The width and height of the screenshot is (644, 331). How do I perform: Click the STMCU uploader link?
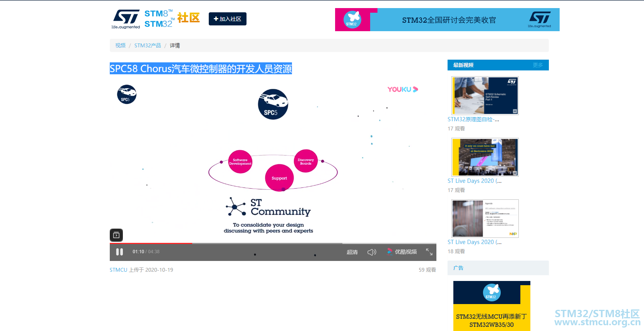118,270
